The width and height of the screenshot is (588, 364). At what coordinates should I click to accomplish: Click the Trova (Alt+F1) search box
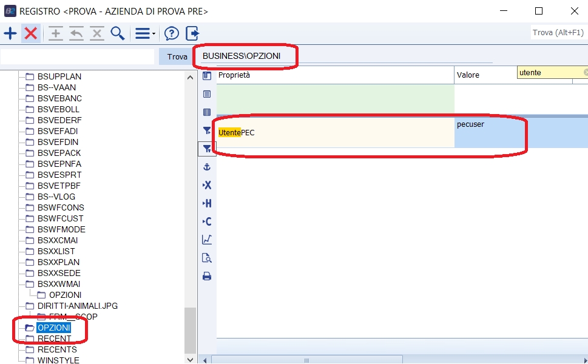pos(558,33)
